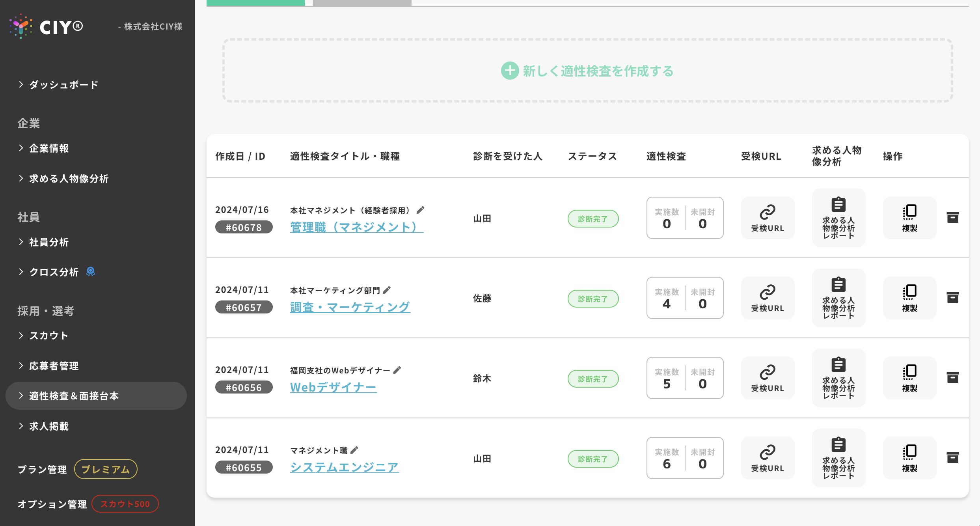Expand 企業情報 in the sidebar
The image size is (980, 526).
click(x=48, y=148)
